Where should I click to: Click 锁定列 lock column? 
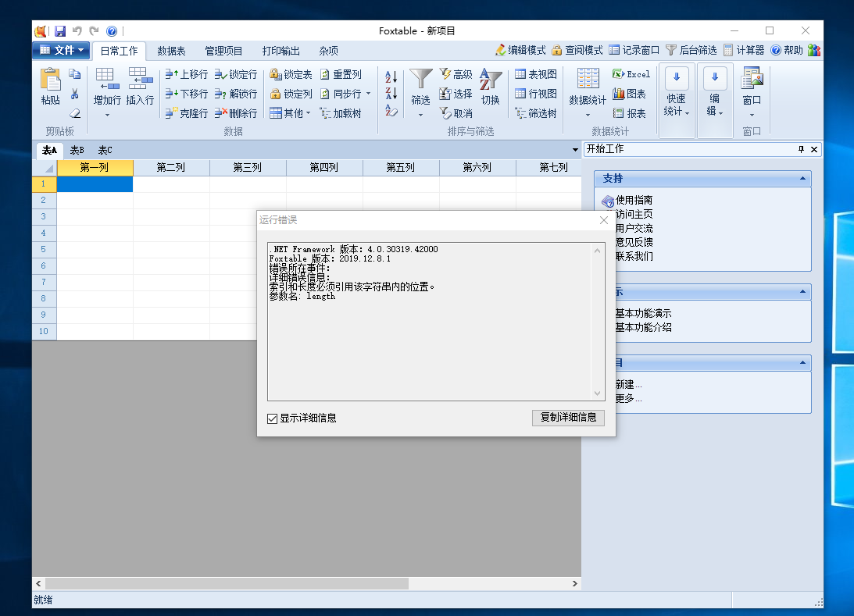point(291,94)
